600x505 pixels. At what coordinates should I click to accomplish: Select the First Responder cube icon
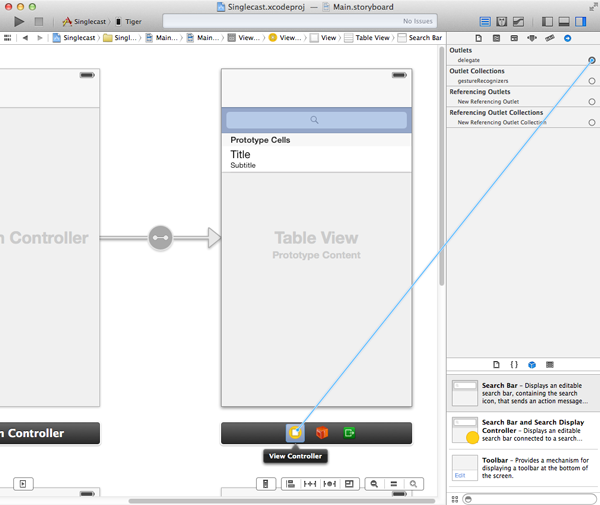tap(322, 433)
